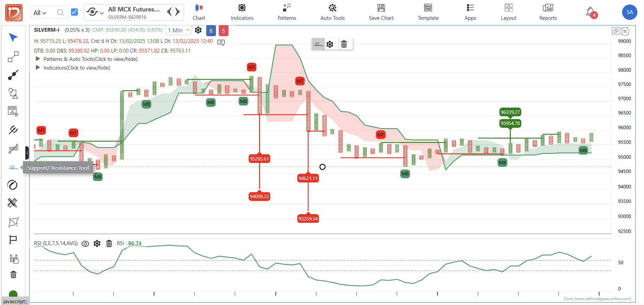The height and width of the screenshot is (305, 644).
Task: Open the Reports menu
Action: coord(548,13)
